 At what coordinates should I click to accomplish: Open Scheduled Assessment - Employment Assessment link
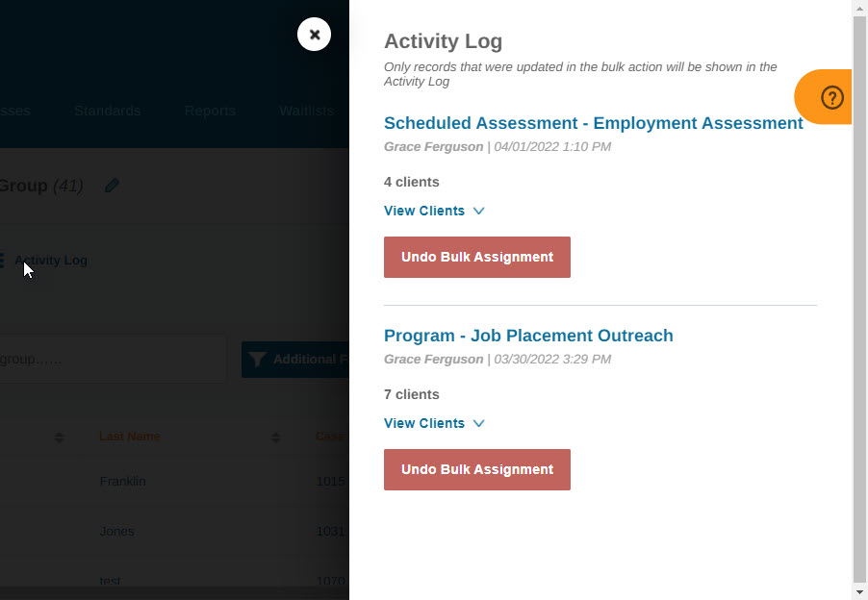point(594,123)
